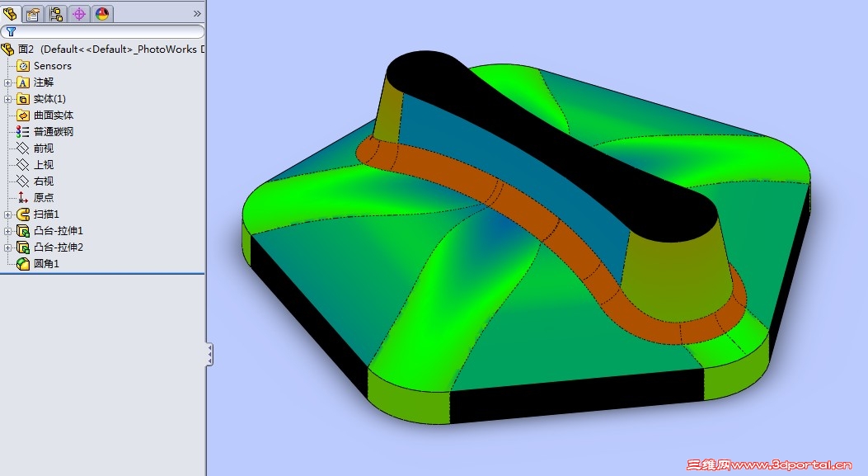This screenshot has height=476, width=868.
Task: Click the rollback bar below the tree
Action: click(x=102, y=273)
